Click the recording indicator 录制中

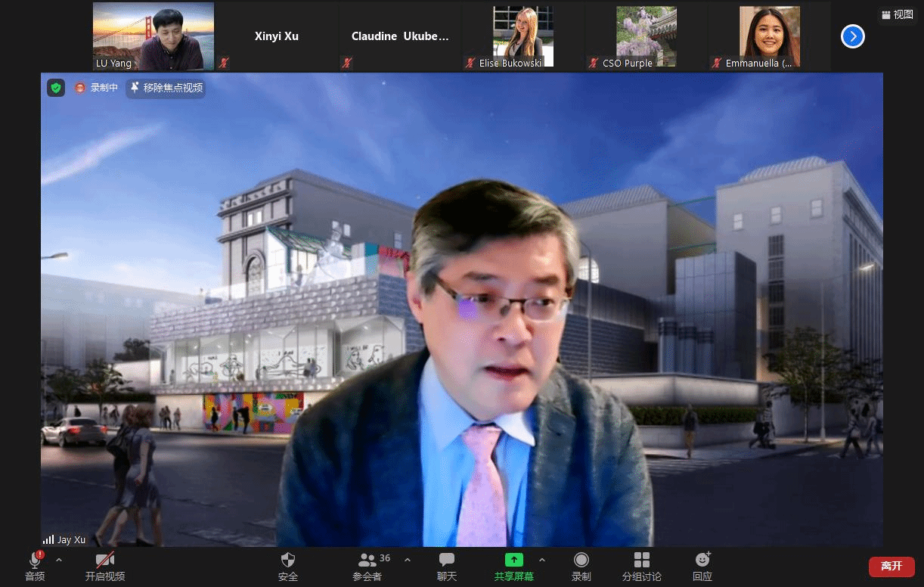pos(96,88)
